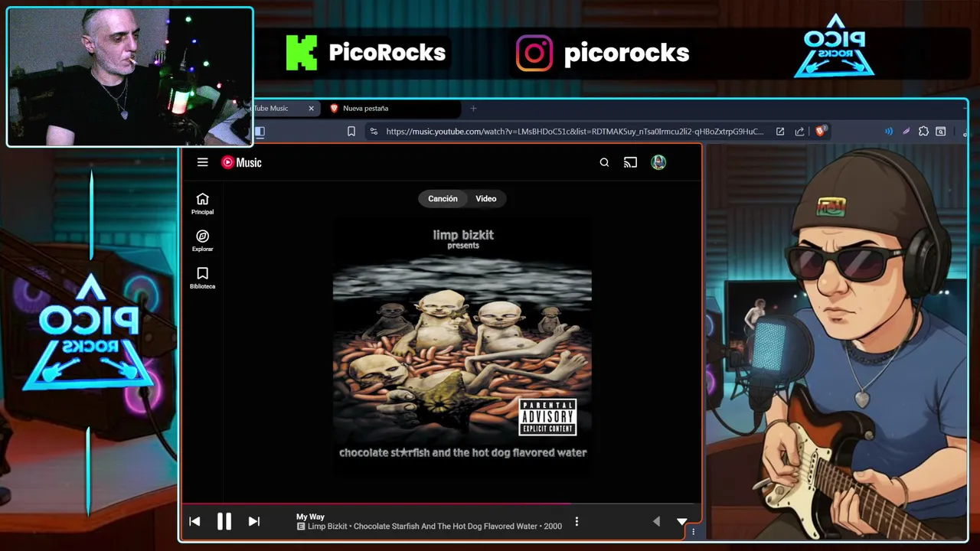The width and height of the screenshot is (980, 551).
Task: Click the Cast to device icon
Action: [630, 162]
